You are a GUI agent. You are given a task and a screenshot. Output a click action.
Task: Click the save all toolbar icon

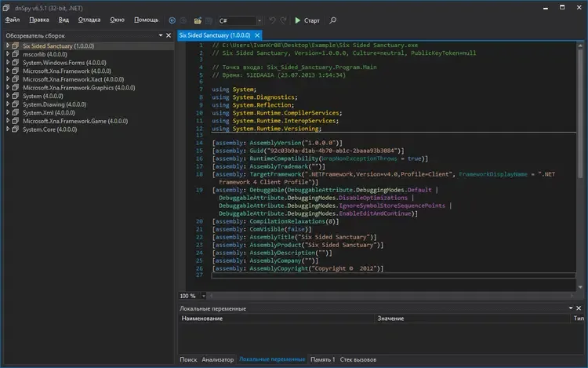tap(210, 20)
